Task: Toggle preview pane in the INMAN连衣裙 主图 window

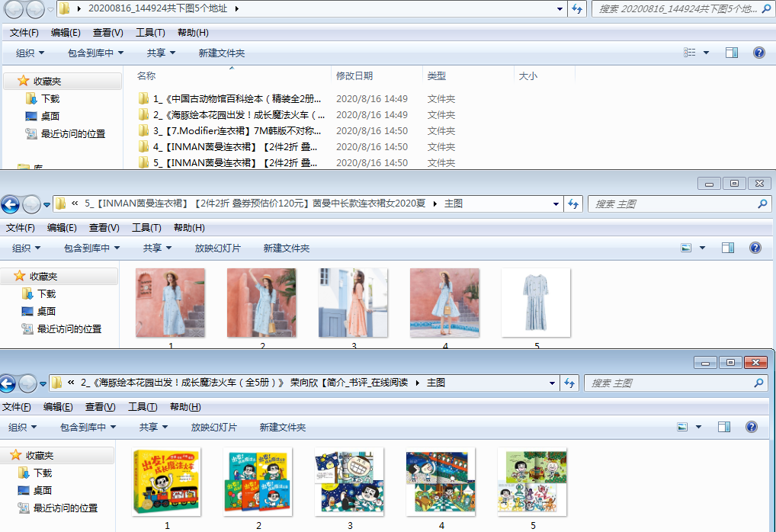Action: [x=728, y=248]
